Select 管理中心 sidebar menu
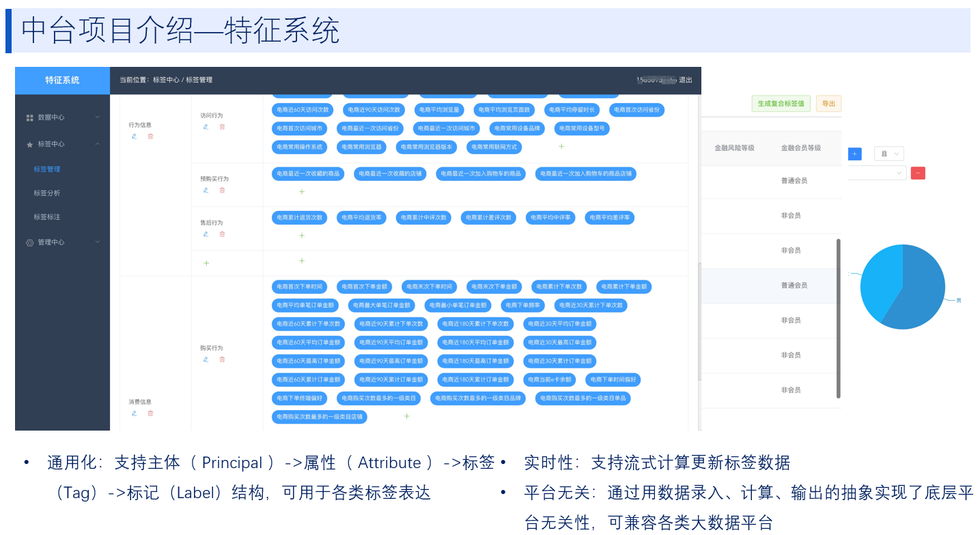The height and width of the screenshot is (535, 980). [x=62, y=242]
